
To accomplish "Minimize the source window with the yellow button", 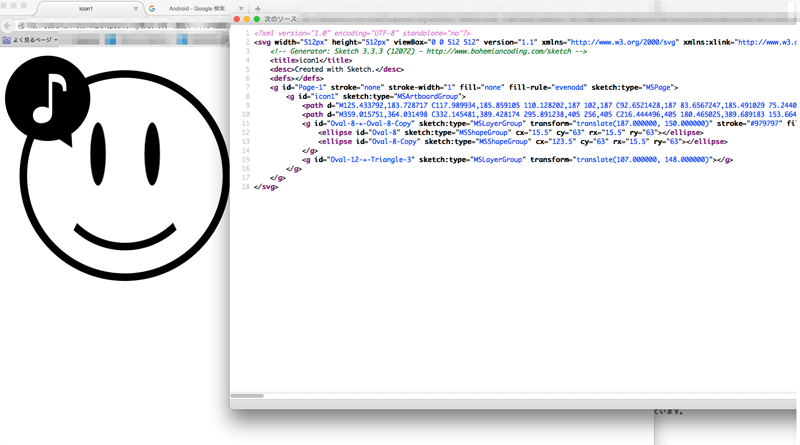I will tap(246, 19).
